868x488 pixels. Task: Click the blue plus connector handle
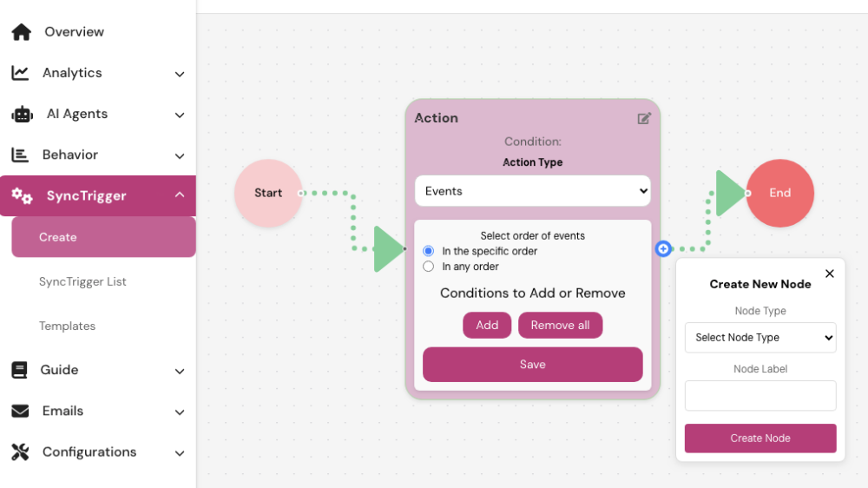[x=663, y=249]
